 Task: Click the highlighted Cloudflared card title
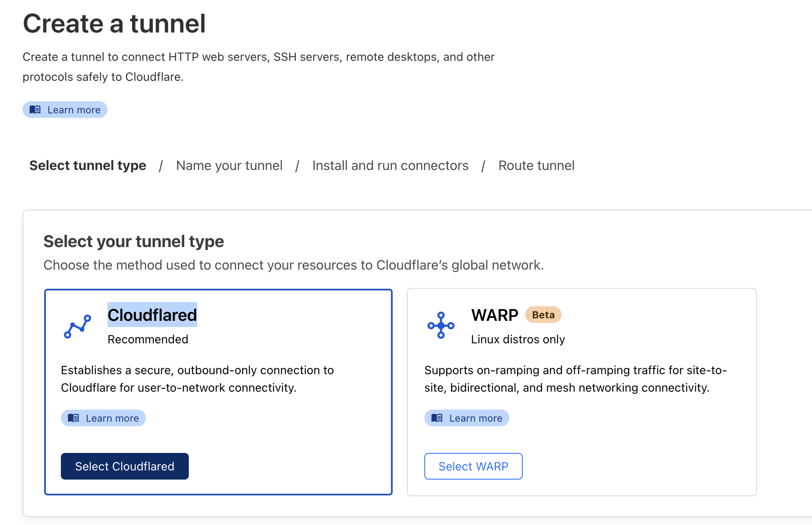152,315
